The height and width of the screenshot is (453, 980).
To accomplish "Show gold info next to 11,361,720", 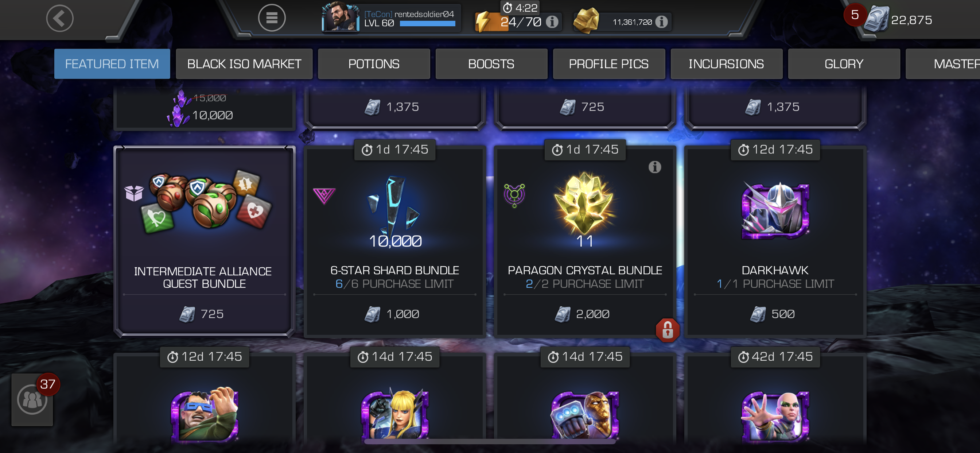I will tap(662, 22).
